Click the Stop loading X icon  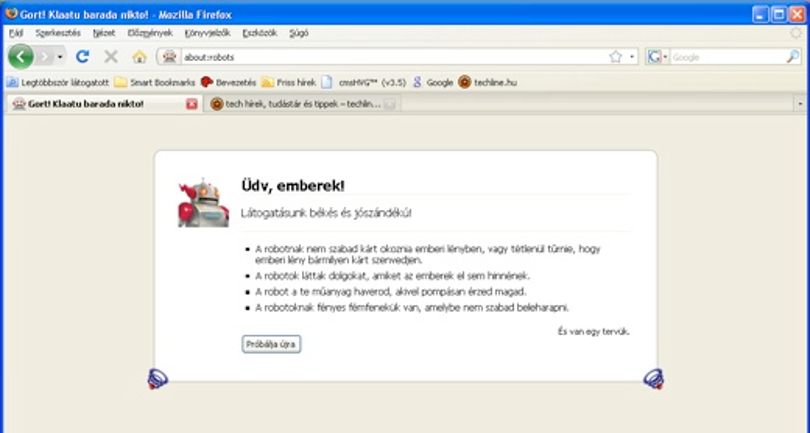click(x=111, y=56)
